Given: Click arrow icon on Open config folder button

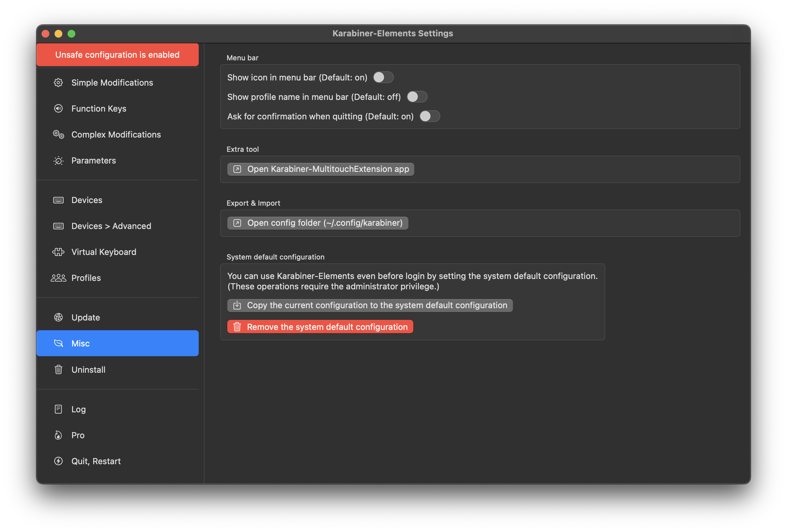Looking at the screenshot, I should click(x=237, y=223).
